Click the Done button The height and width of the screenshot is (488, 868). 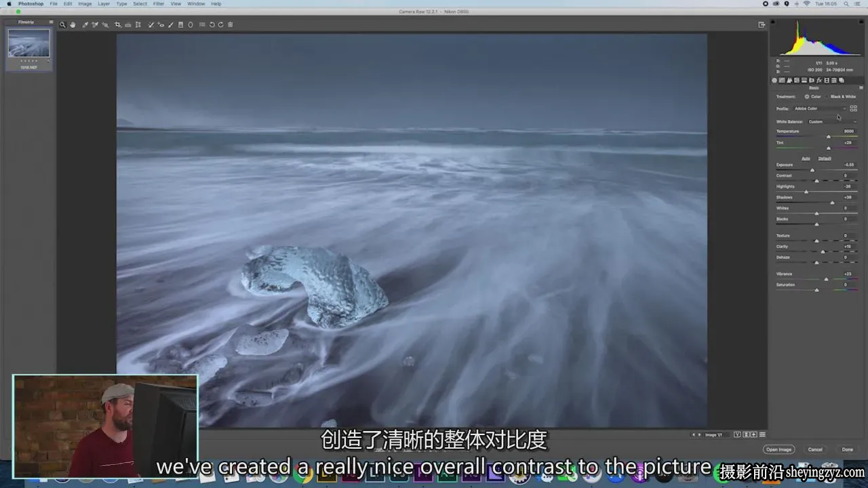(x=848, y=449)
